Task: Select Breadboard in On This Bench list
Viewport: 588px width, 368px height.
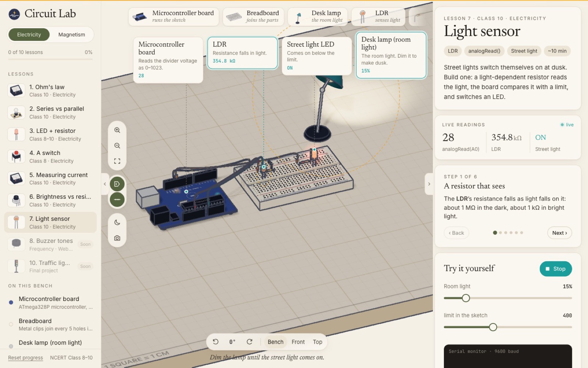Action: (50, 325)
